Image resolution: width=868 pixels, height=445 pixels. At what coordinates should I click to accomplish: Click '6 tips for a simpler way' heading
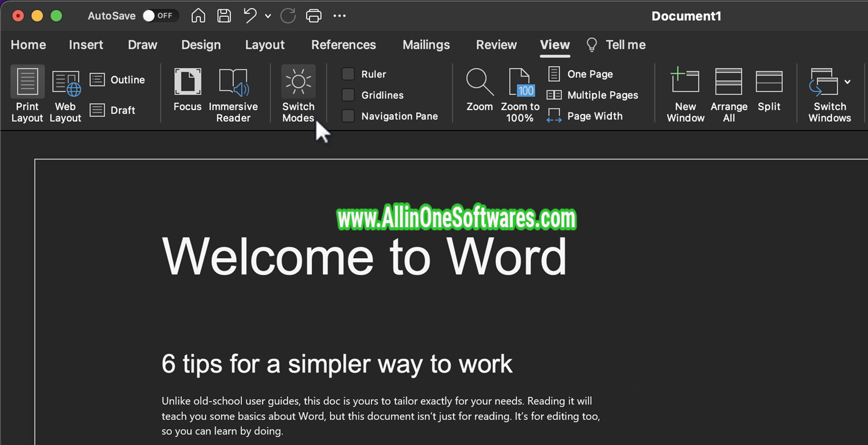pos(337,364)
